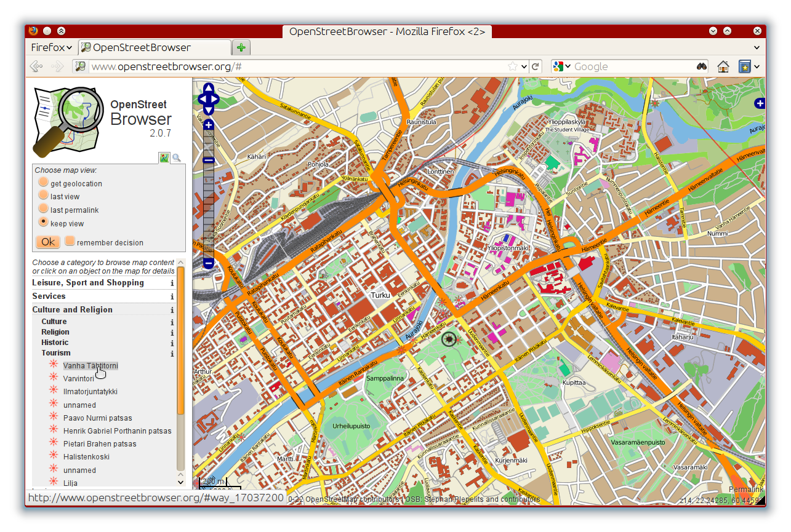Confirm the map view with Ok

(48, 242)
